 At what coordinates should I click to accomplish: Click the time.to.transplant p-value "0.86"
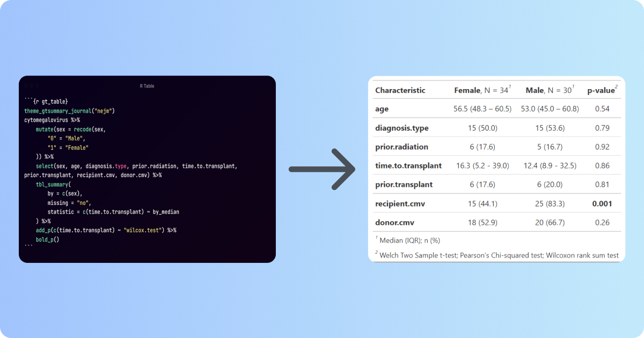(x=602, y=166)
